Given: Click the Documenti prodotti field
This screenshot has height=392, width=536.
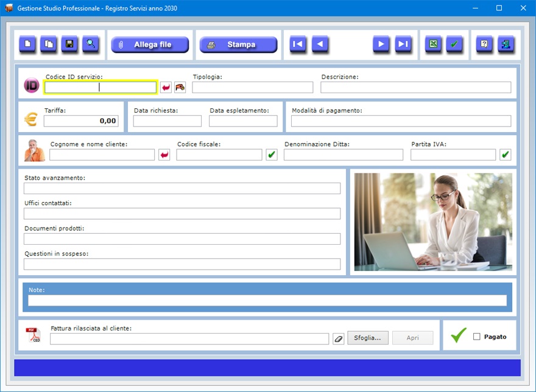Looking at the screenshot, I should point(182,239).
